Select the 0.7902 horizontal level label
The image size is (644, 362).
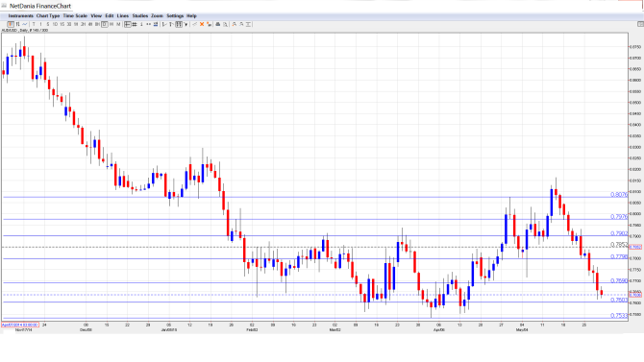coord(619,233)
